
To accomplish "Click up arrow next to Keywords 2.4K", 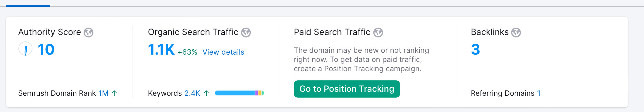I will 206,93.
